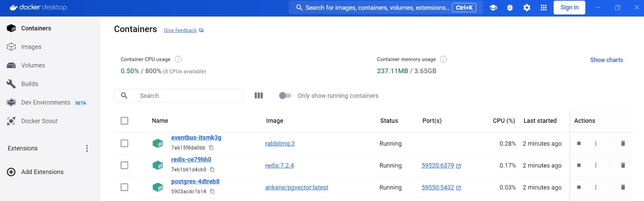Open the postgres-4dtreb8 container details
Viewport: 644px width, 201px height.
(195, 181)
